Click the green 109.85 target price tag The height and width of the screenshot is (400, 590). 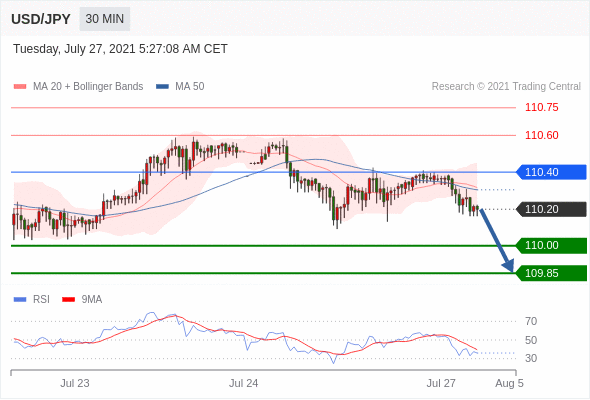(x=551, y=273)
